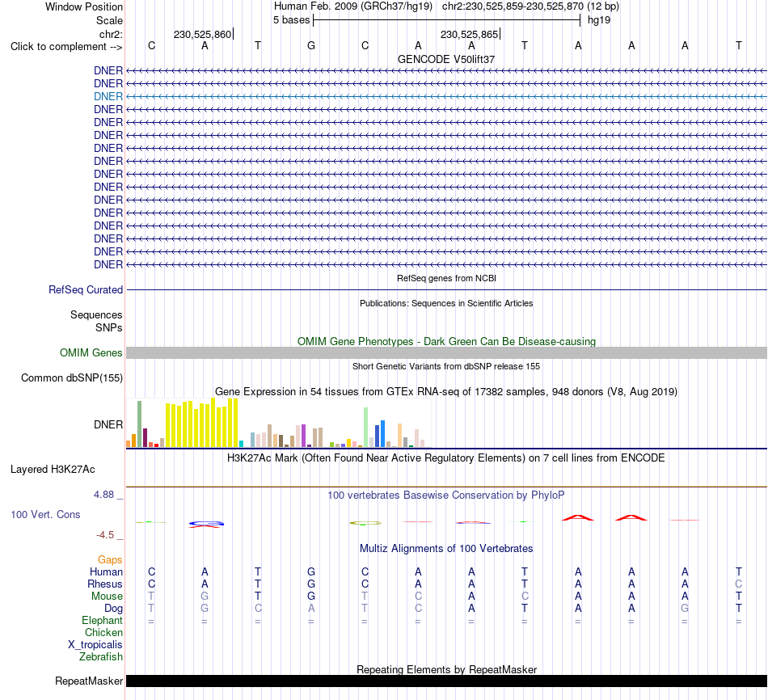Open Publications: Sequences in Scientific Articles title
This screenshot has width=768, height=700.
[446, 303]
